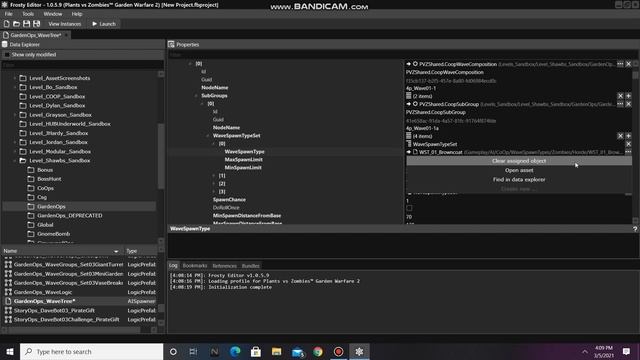
Task: Expand the Level_Jordan_Sandbox folder
Action: coord(15,142)
